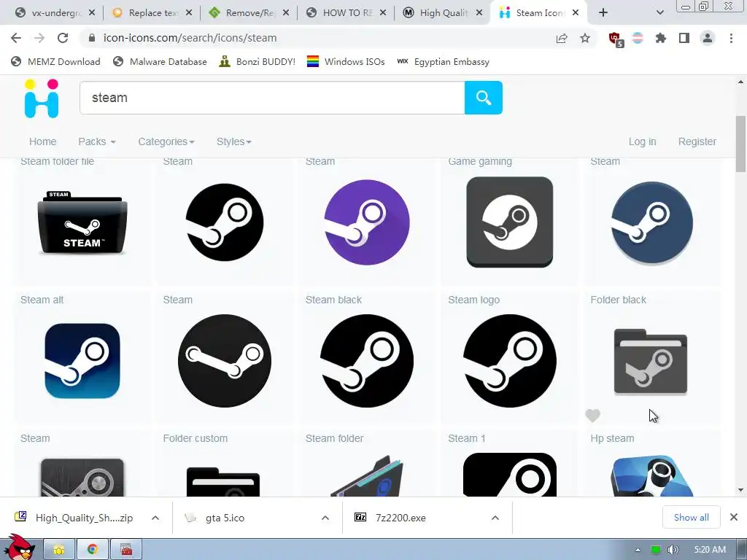Screen dimensions: 747x560
Task: Open Malware Database bookmark
Action: 160,61
